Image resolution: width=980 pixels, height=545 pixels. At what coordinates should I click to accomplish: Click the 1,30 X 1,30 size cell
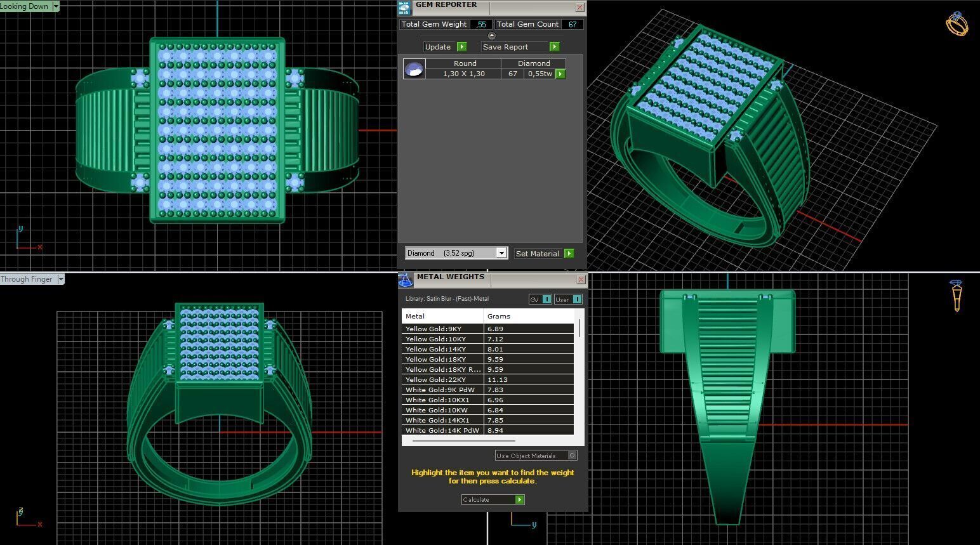pos(464,74)
